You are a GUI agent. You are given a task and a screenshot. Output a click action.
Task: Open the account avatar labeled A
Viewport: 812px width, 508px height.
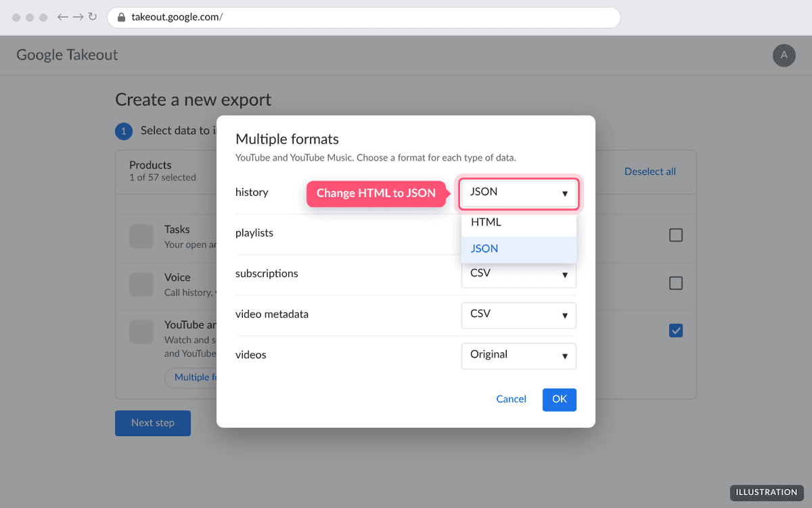(x=784, y=56)
